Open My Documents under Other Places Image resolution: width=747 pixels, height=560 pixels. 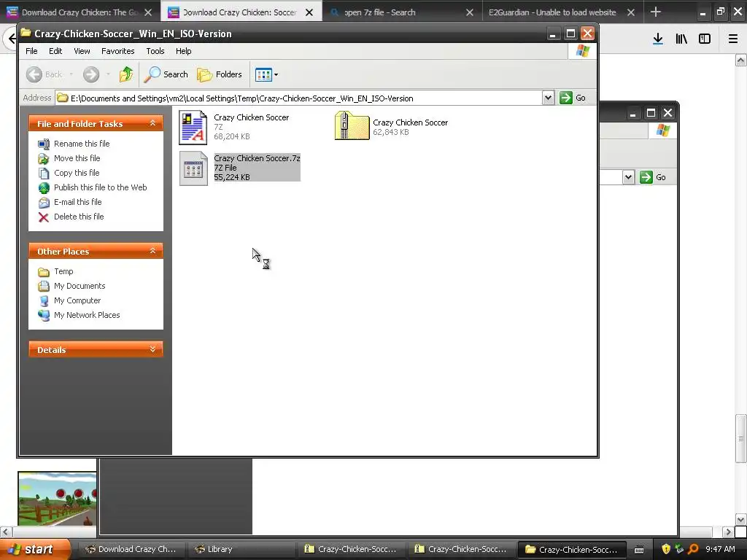pos(72,286)
